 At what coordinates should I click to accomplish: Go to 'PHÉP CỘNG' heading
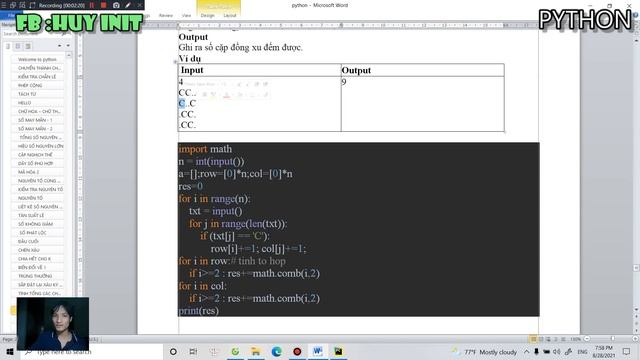coord(37,85)
